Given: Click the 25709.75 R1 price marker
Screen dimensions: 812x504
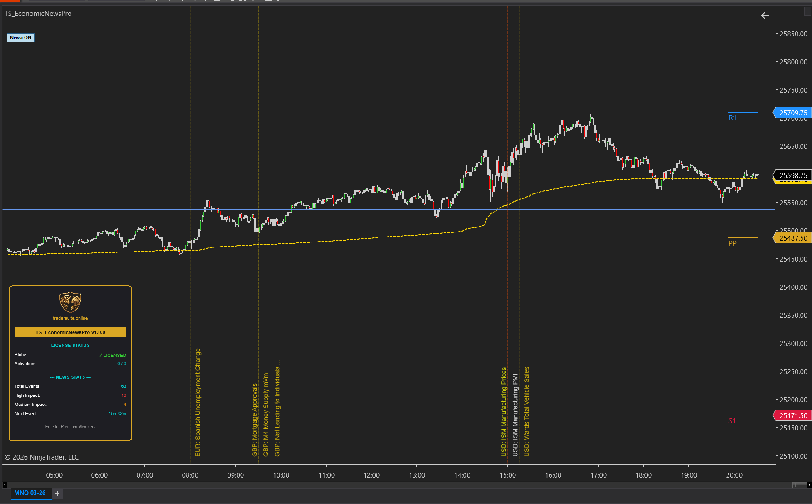Looking at the screenshot, I should (793, 113).
